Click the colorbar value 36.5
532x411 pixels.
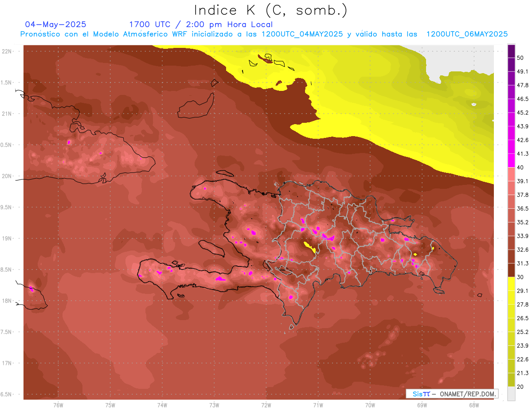pos(523,208)
